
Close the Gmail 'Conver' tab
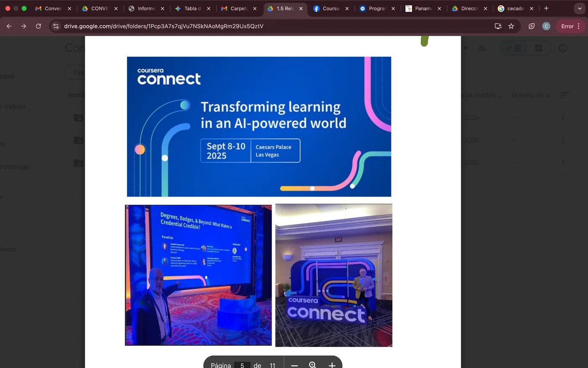click(69, 8)
